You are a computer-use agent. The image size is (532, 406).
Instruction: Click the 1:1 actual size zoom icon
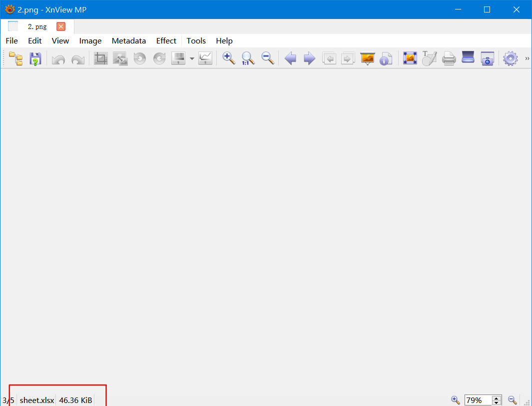248,58
